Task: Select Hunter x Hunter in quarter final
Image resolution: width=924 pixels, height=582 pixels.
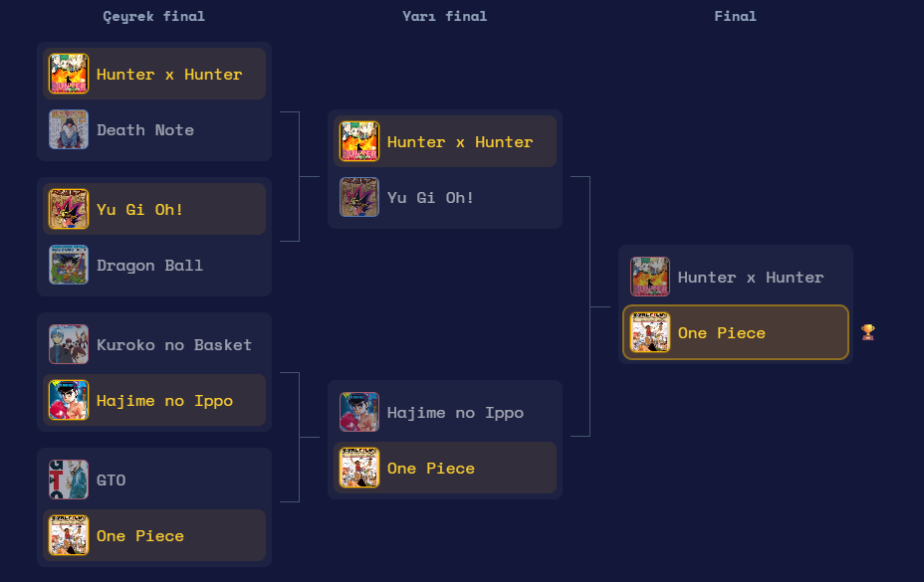Action: pyautogui.click(x=154, y=74)
